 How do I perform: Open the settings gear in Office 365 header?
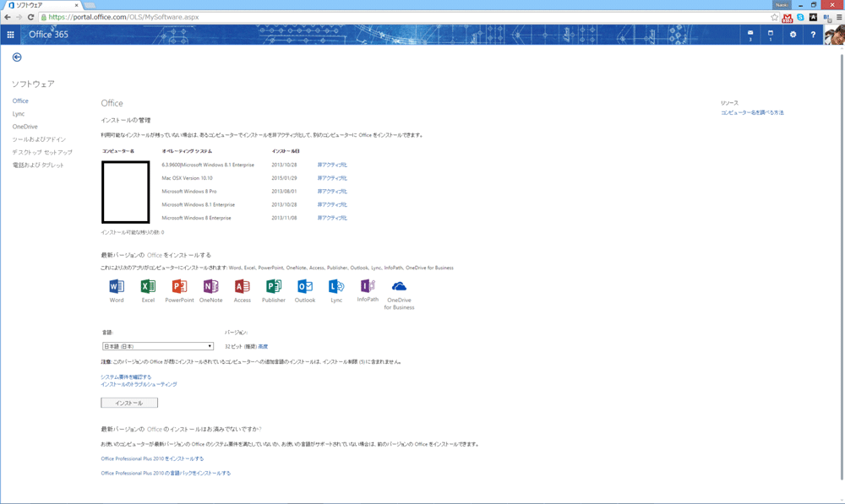793,35
